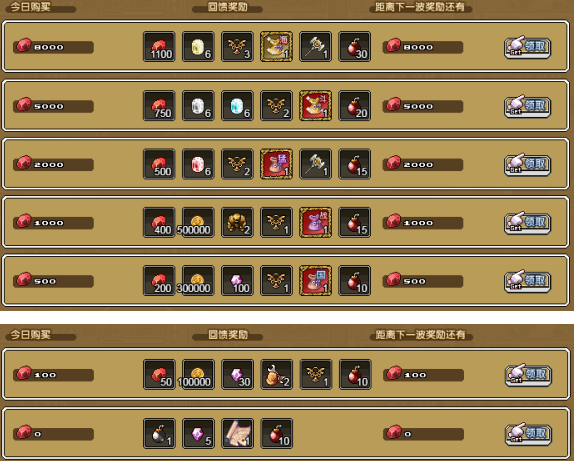Click the scroll map icon in bottom row

click(238, 434)
